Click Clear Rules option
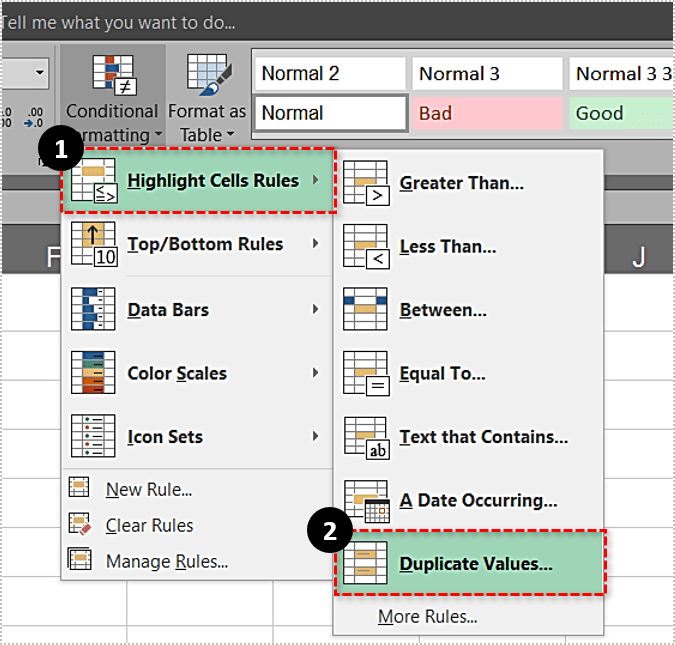675x645 pixels. pyautogui.click(x=149, y=525)
